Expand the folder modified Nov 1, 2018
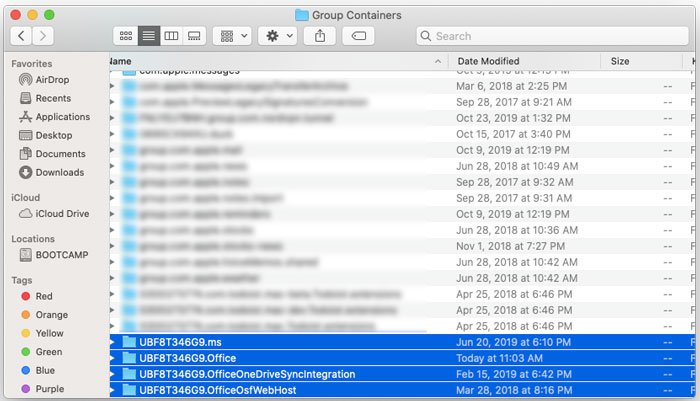This screenshot has height=401, width=700. (x=112, y=246)
